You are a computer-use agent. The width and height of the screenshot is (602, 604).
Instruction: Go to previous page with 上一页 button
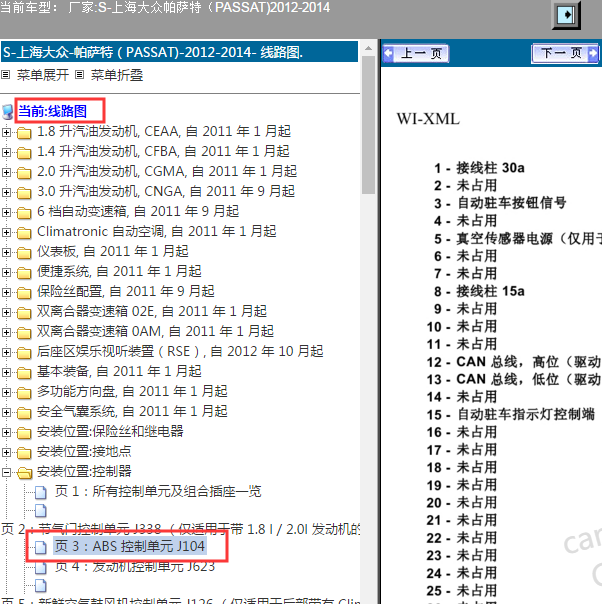pyautogui.click(x=416, y=53)
